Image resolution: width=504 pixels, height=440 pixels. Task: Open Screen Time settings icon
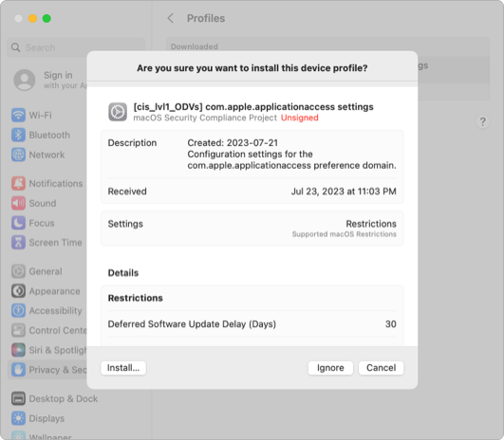coord(18,243)
